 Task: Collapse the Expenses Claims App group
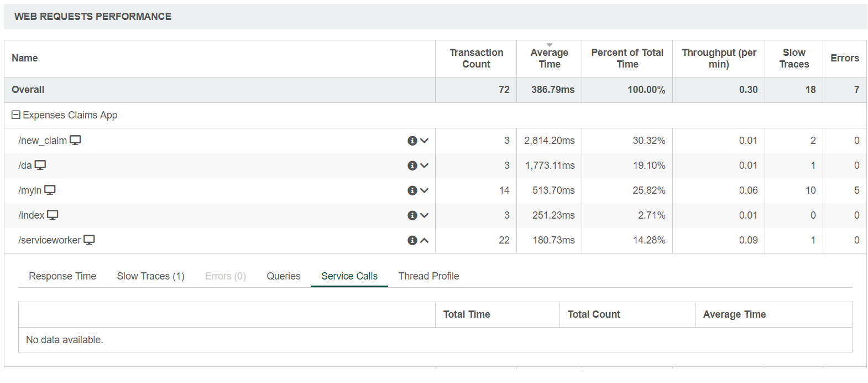coord(16,115)
